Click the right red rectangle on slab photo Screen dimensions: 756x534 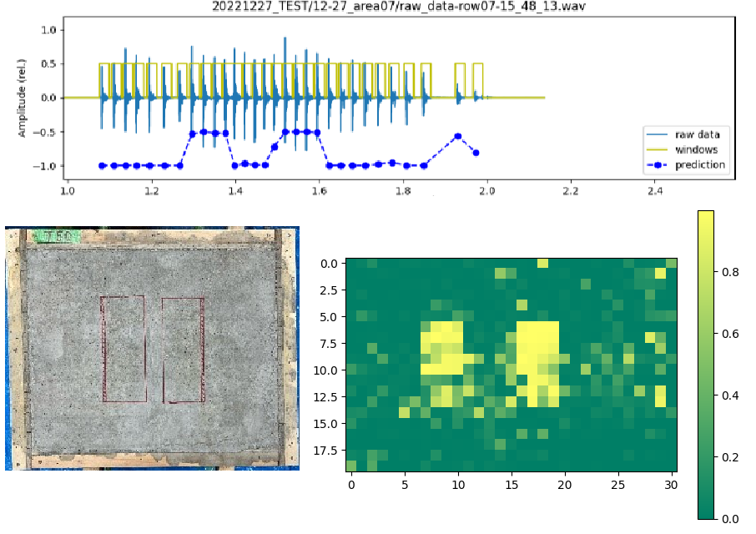coord(183,349)
